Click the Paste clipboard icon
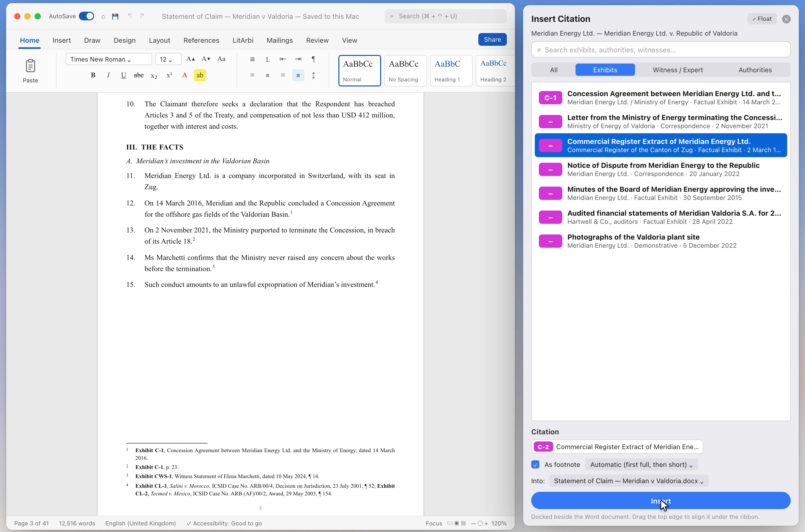The width and height of the screenshot is (805, 532). 30,66
